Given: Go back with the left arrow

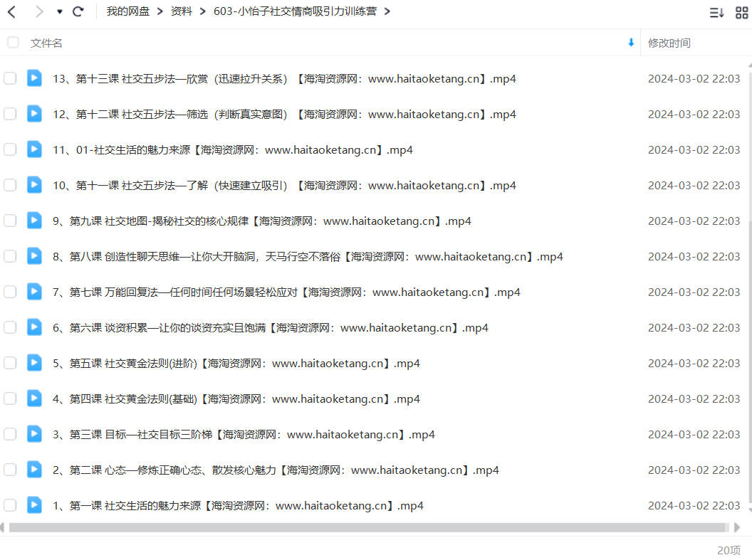Looking at the screenshot, I should point(12,11).
